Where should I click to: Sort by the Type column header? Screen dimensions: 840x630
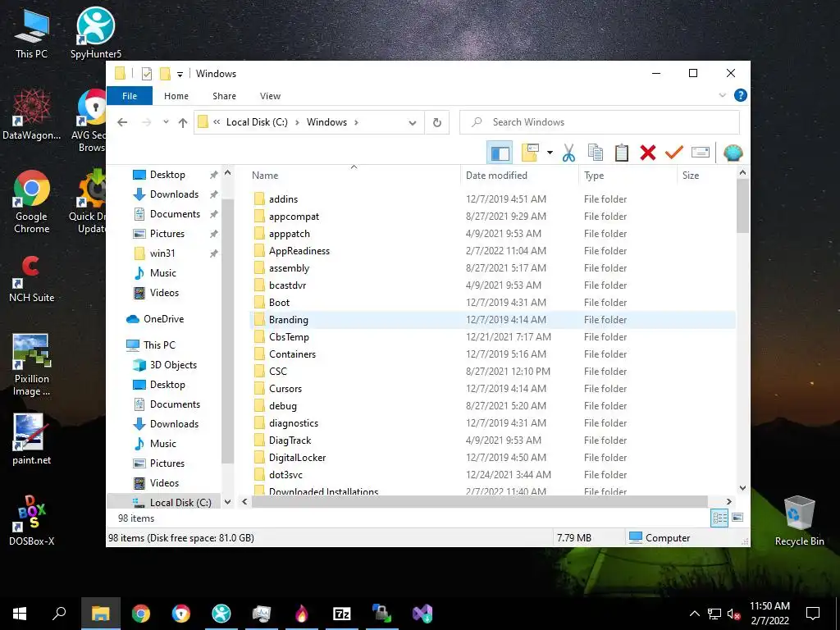click(628, 176)
